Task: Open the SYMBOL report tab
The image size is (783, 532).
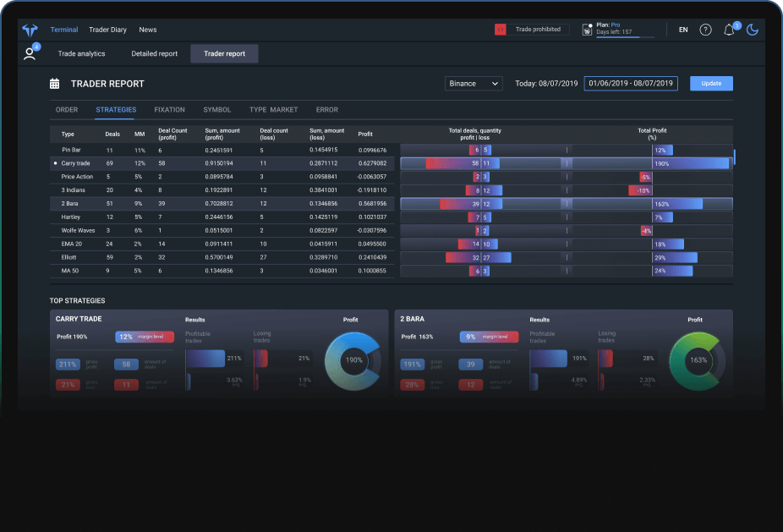Action: point(216,109)
